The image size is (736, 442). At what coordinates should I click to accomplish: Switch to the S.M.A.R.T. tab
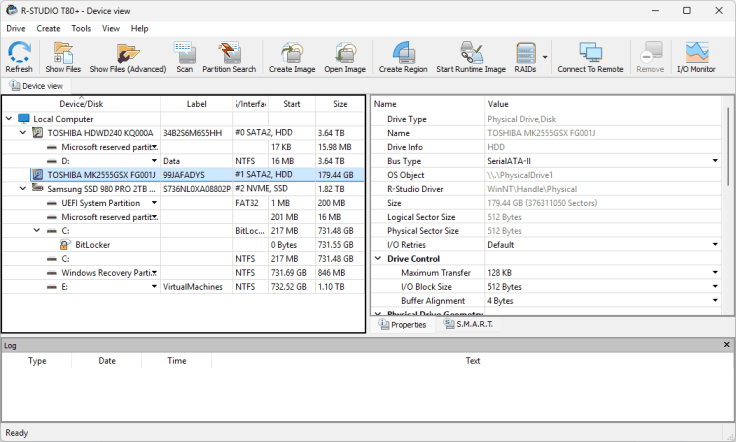[x=468, y=324]
